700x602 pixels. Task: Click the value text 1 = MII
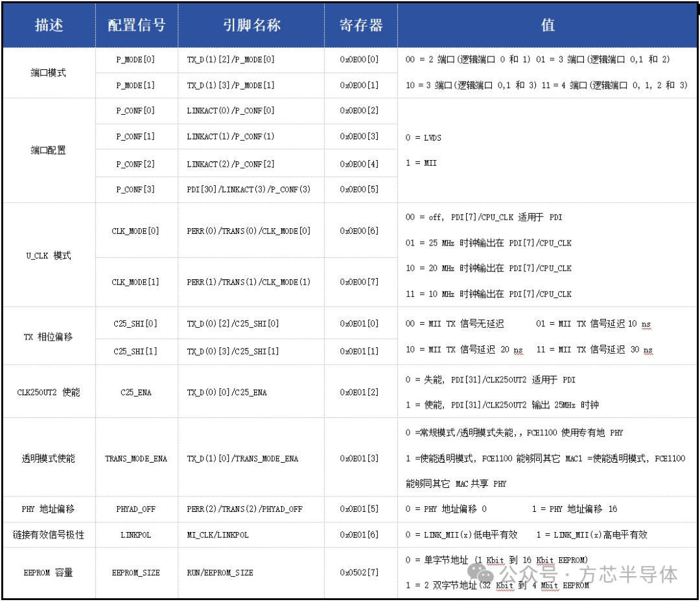point(421,163)
